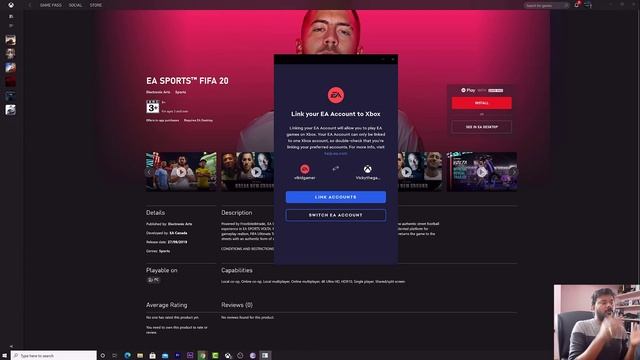Open the profile avatar in top bar
Screen dimensions: 640x360
coord(588,5)
